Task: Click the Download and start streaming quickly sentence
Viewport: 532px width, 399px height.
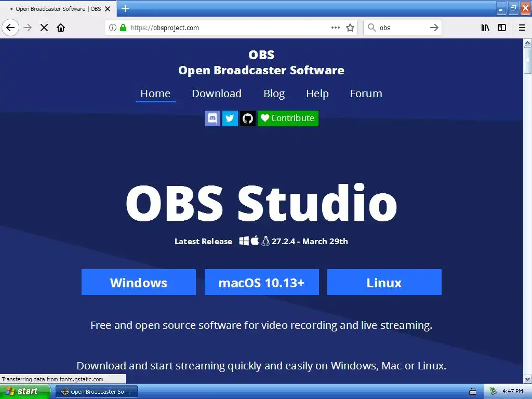Action: (261, 366)
